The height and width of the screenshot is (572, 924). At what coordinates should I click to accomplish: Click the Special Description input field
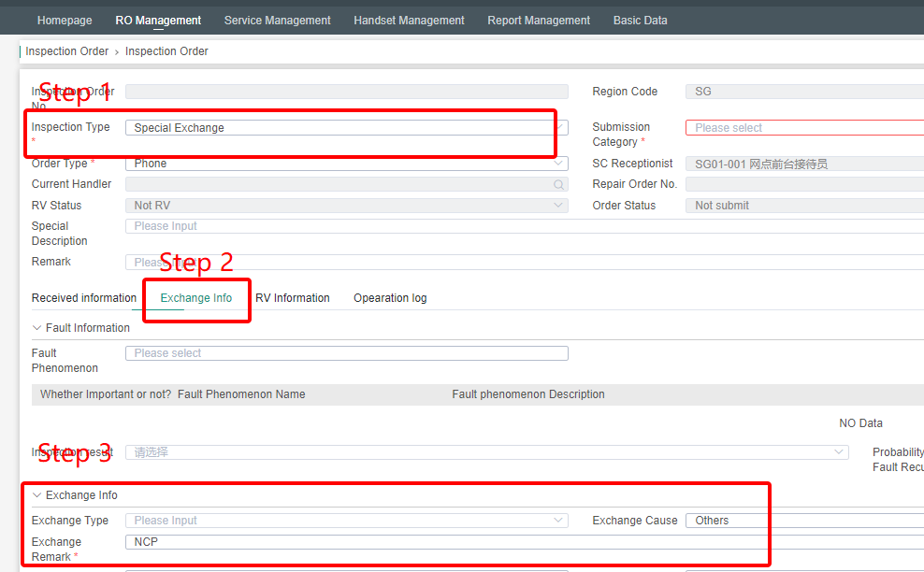(x=524, y=226)
